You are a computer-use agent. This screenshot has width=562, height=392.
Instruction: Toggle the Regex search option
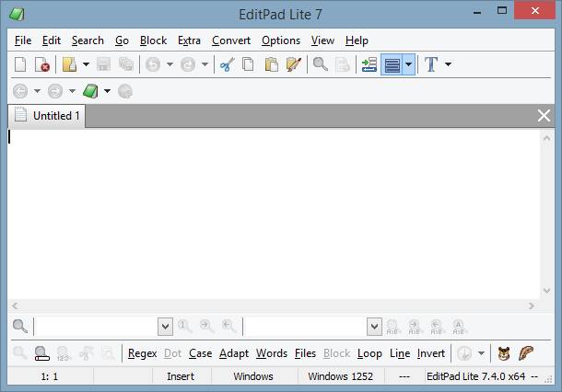point(142,353)
